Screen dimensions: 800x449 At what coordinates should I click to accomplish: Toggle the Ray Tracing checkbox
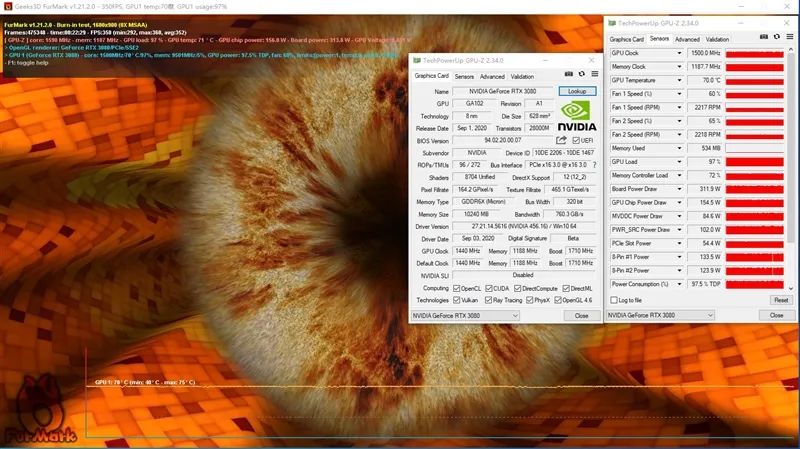coord(488,300)
